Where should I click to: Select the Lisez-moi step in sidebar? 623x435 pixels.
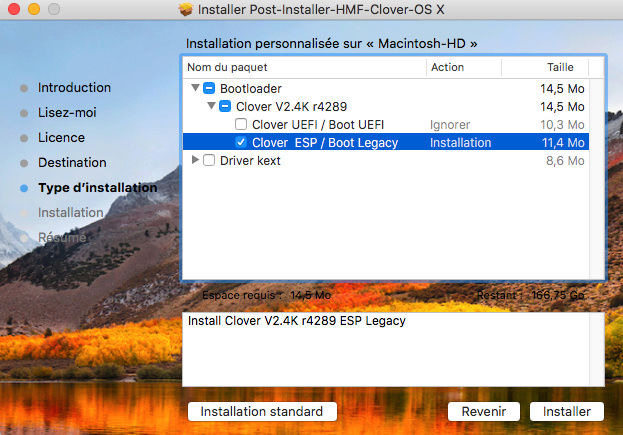pos(67,112)
